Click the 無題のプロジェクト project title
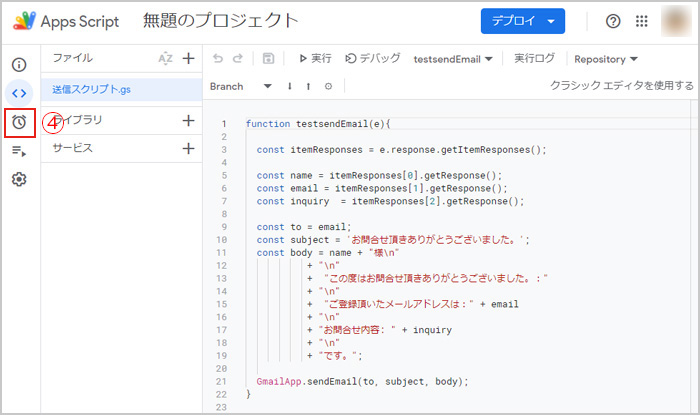The image size is (700, 415). [221, 21]
